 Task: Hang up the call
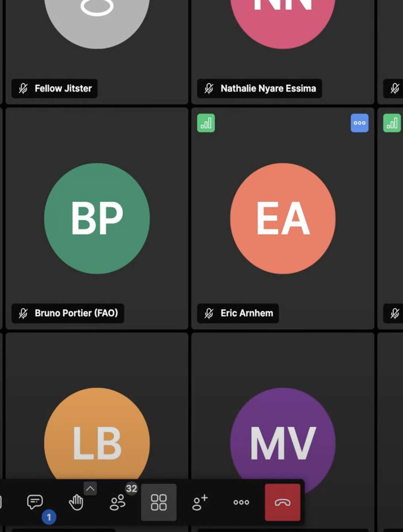pyautogui.click(x=282, y=503)
